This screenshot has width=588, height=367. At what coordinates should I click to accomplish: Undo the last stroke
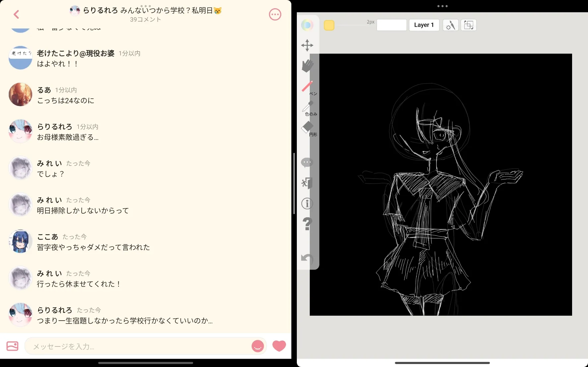(x=307, y=258)
